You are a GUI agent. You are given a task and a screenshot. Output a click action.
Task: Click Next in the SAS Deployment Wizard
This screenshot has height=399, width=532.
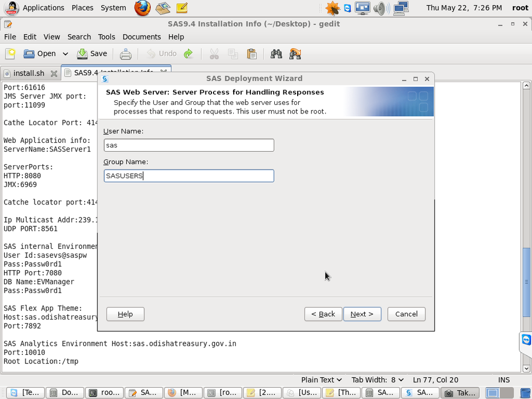pyautogui.click(x=362, y=314)
